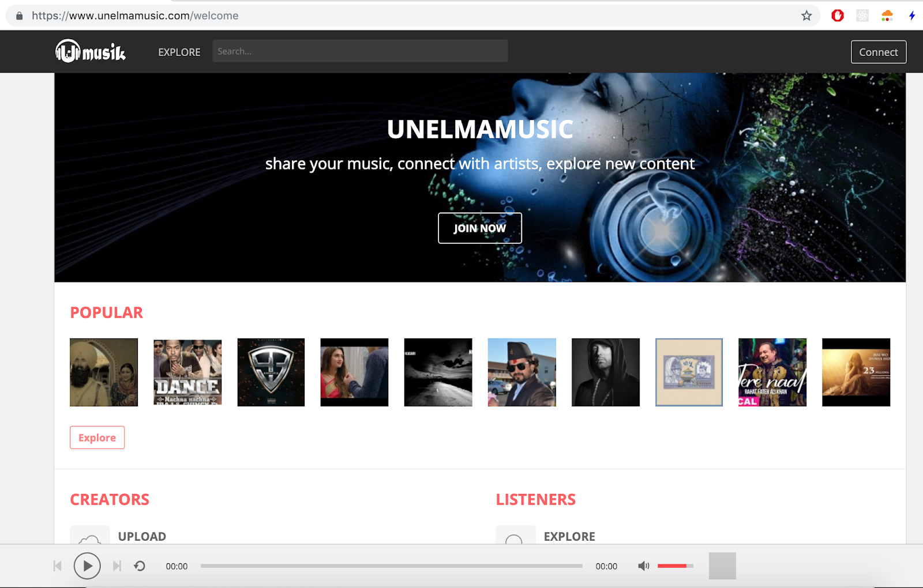Open the shield emblem popular thumbnail
This screenshot has width=923, height=588.
click(271, 372)
